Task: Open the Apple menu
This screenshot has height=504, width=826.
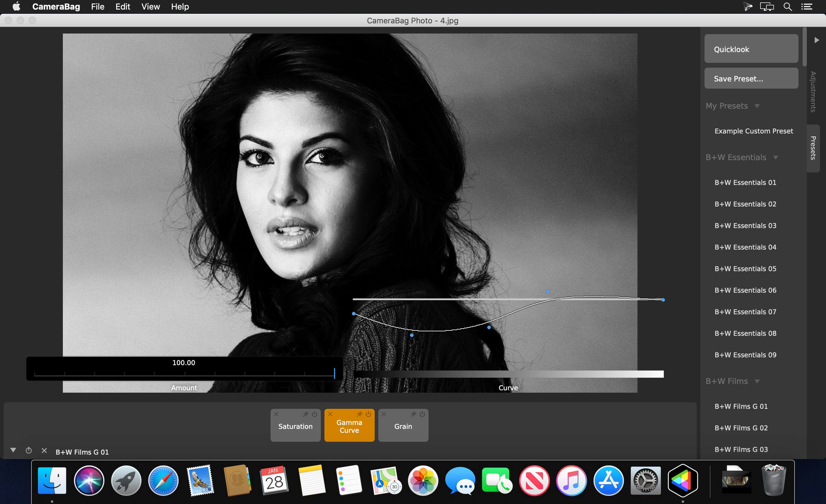Action: [16, 6]
